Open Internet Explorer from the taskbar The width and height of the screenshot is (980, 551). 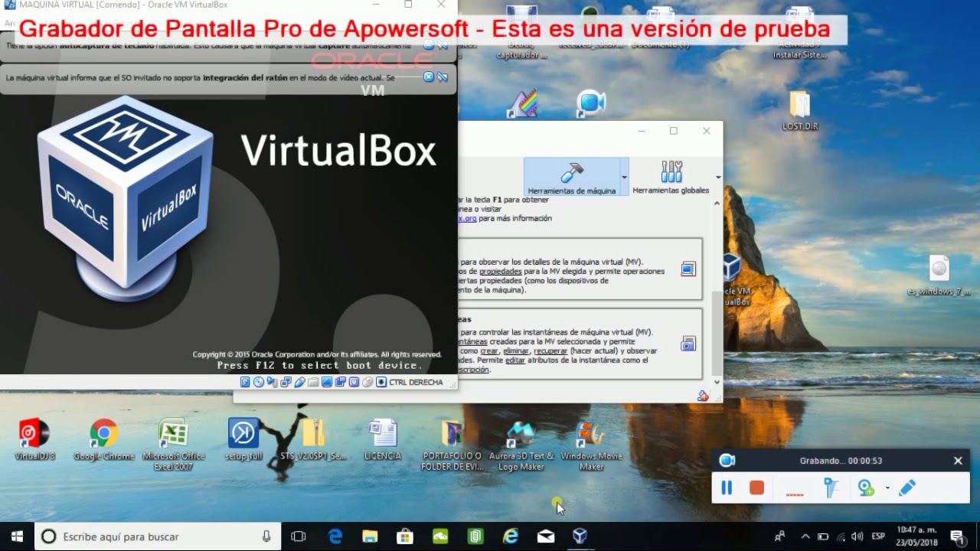[511, 536]
